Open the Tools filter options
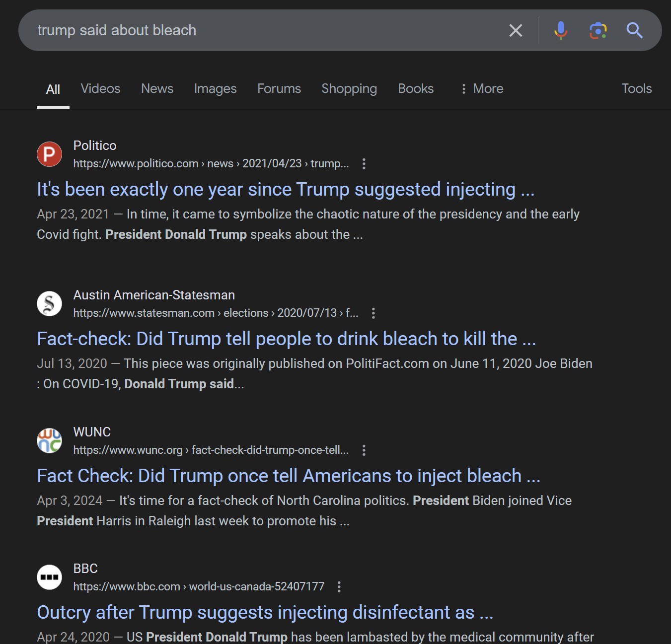 click(x=636, y=89)
